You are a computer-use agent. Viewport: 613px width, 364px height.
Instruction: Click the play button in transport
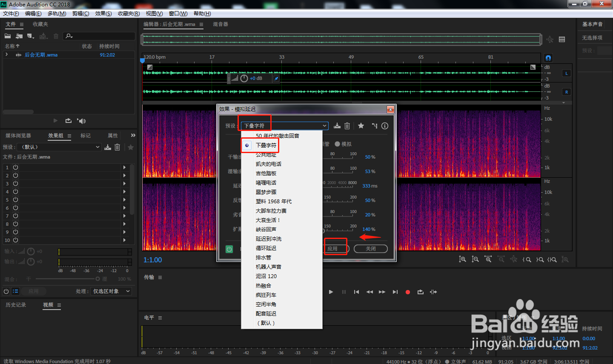pos(331,292)
